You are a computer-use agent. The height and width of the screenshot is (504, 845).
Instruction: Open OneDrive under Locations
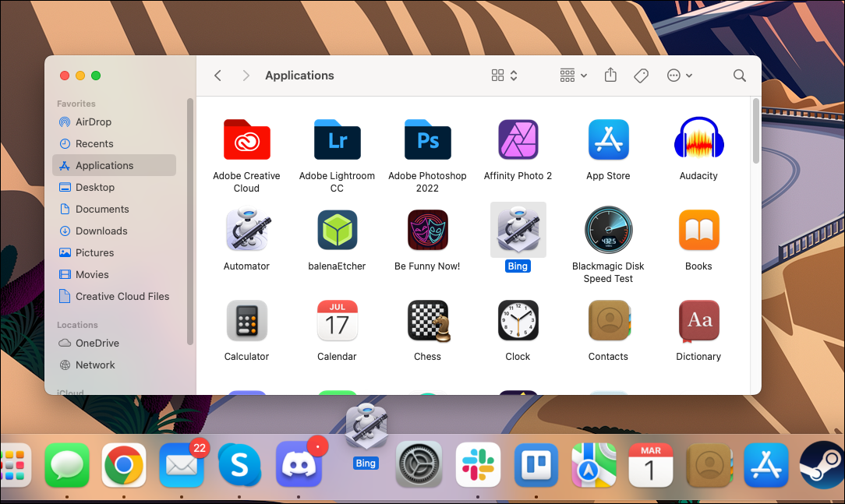coord(115,343)
